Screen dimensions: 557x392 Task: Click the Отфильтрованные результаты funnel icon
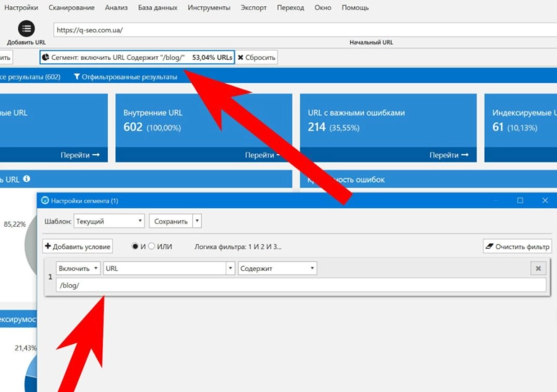coord(76,77)
